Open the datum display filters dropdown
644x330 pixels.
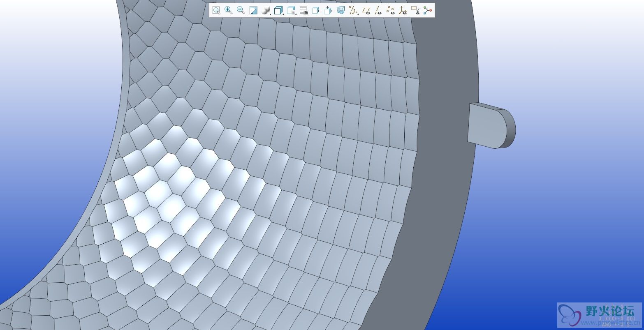pyautogui.click(x=353, y=10)
